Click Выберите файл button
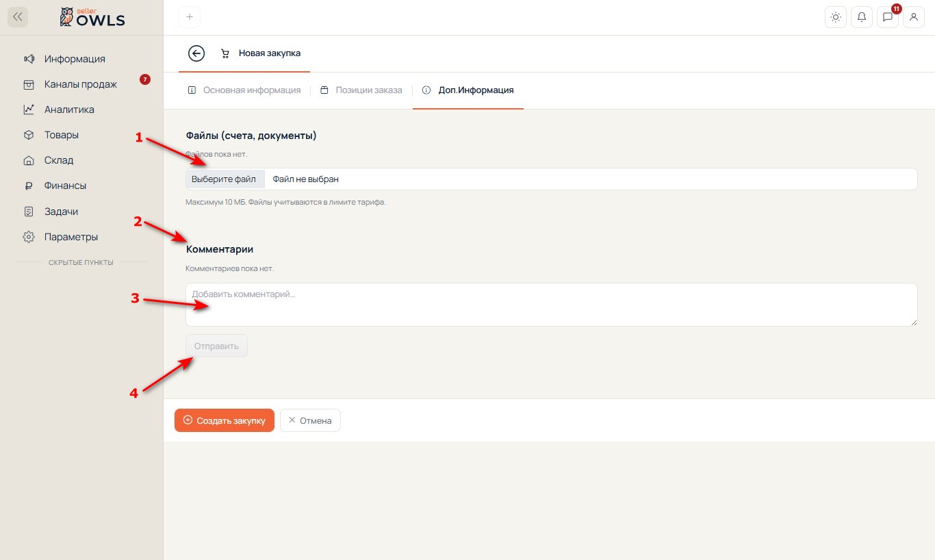The width and height of the screenshot is (935, 560). point(224,179)
